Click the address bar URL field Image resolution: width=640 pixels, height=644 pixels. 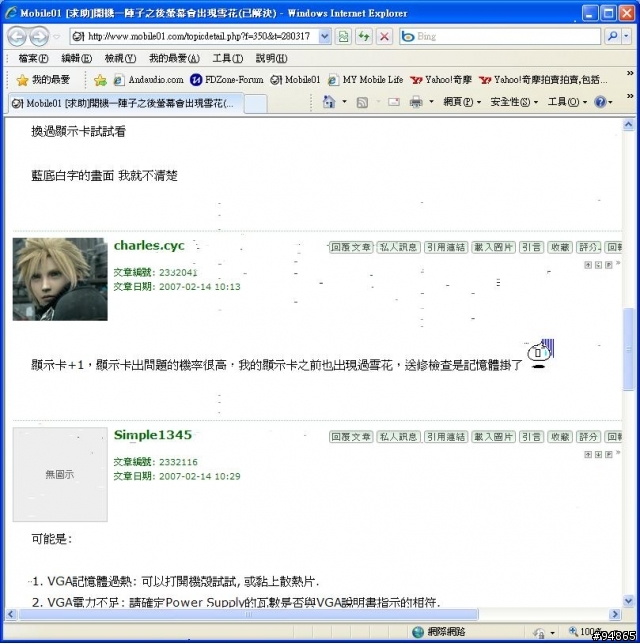[194, 37]
